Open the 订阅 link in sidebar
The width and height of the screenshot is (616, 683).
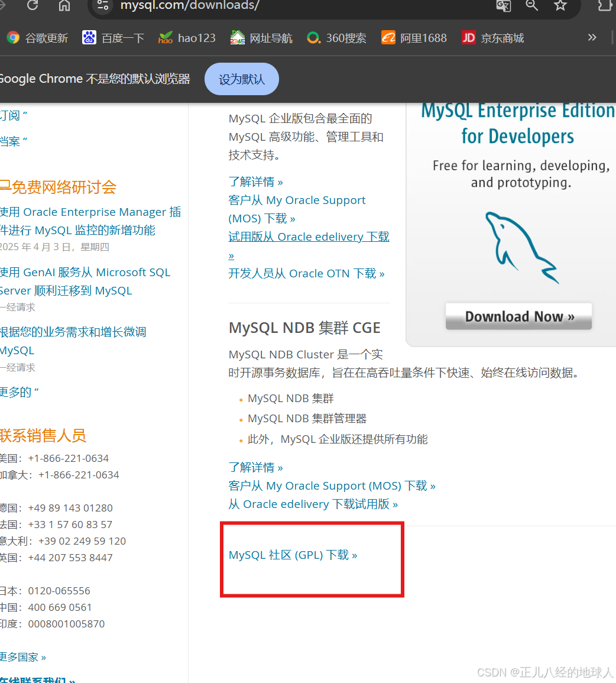tap(14, 115)
